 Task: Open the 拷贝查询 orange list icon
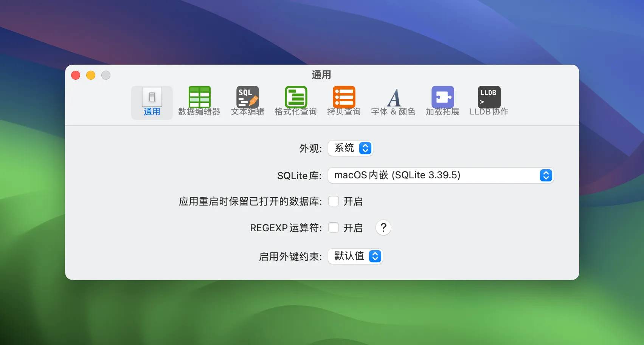click(x=344, y=97)
